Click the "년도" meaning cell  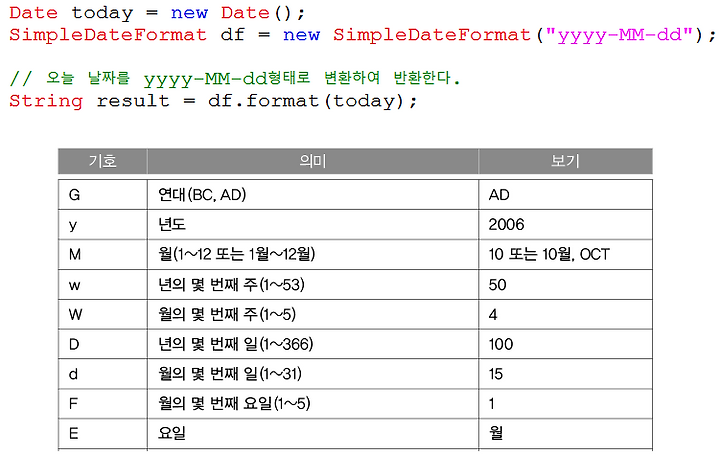(x=313, y=225)
